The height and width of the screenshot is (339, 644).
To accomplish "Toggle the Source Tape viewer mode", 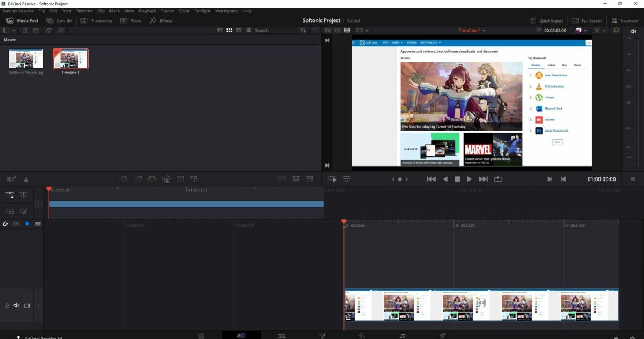I will pos(338,30).
